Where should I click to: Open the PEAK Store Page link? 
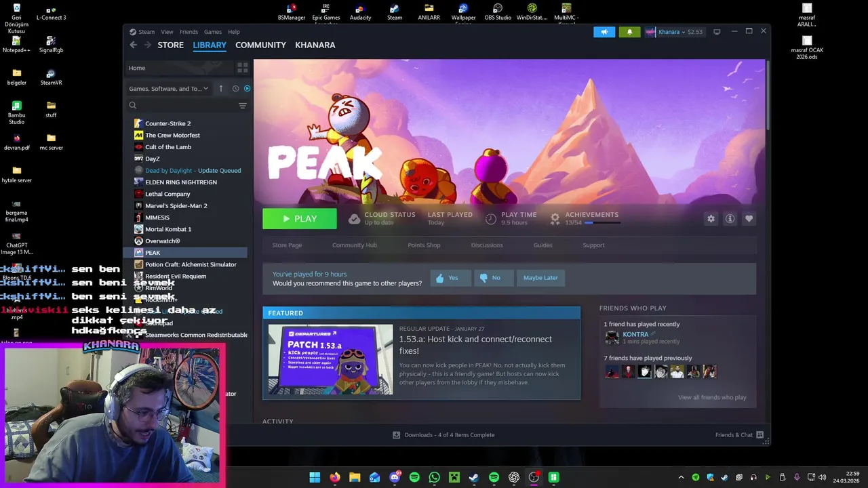[287, 245]
